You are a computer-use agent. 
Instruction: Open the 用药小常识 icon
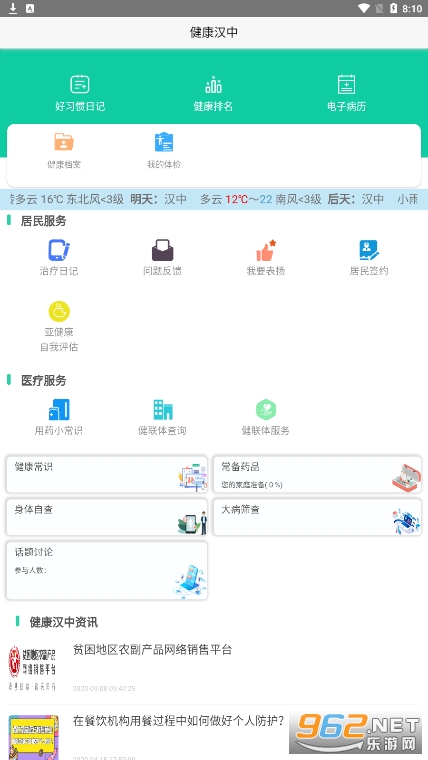[x=59, y=410]
